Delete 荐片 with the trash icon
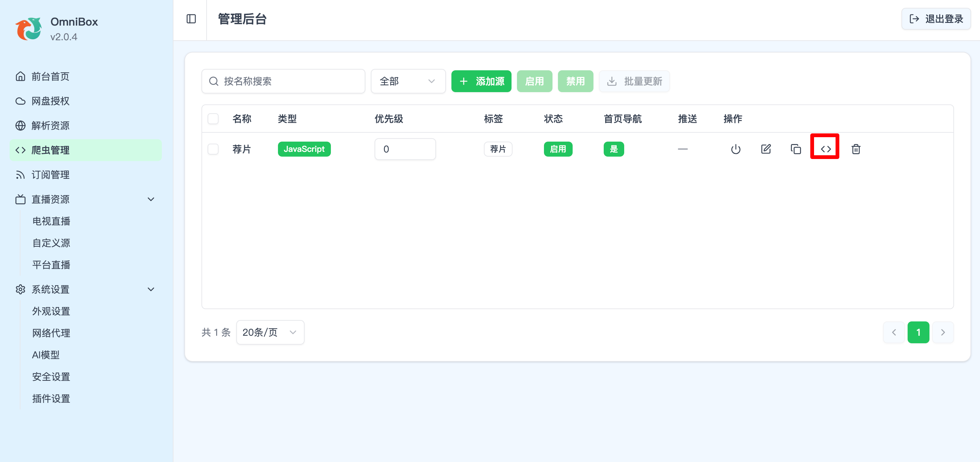The width and height of the screenshot is (980, 462). [x=856, y=149]
